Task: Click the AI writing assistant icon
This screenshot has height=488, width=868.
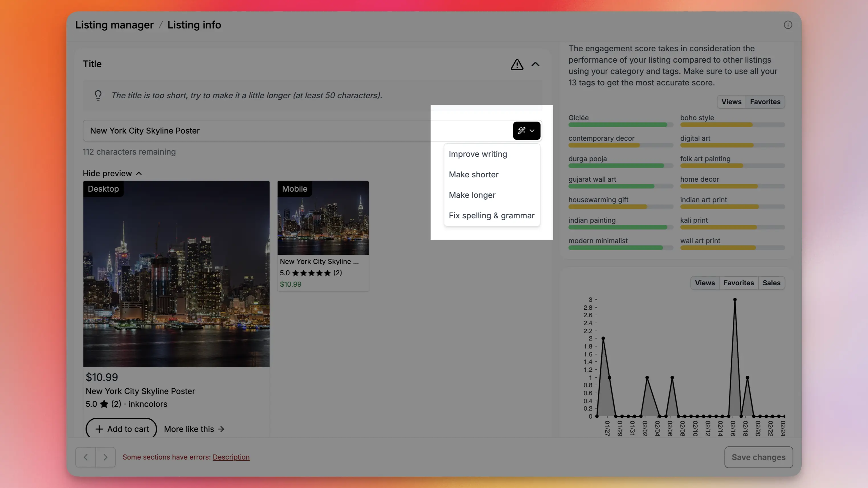Action: [521, 130]
